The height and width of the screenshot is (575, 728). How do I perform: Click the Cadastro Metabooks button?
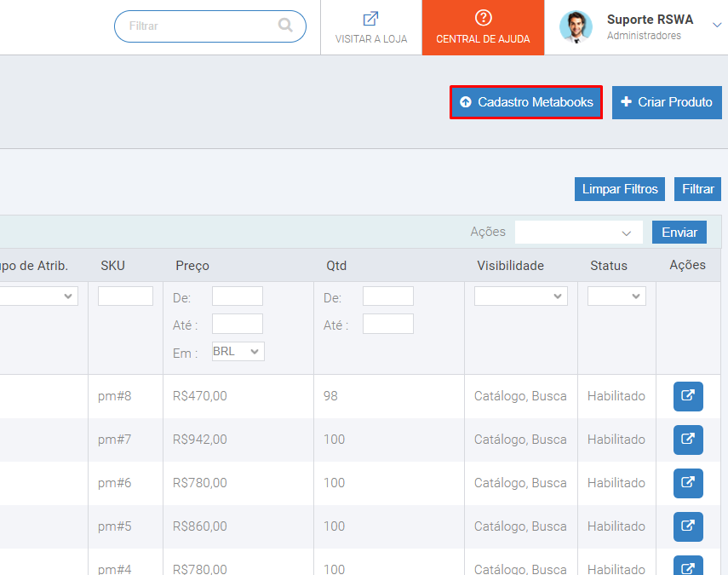(x=526, y=102)
